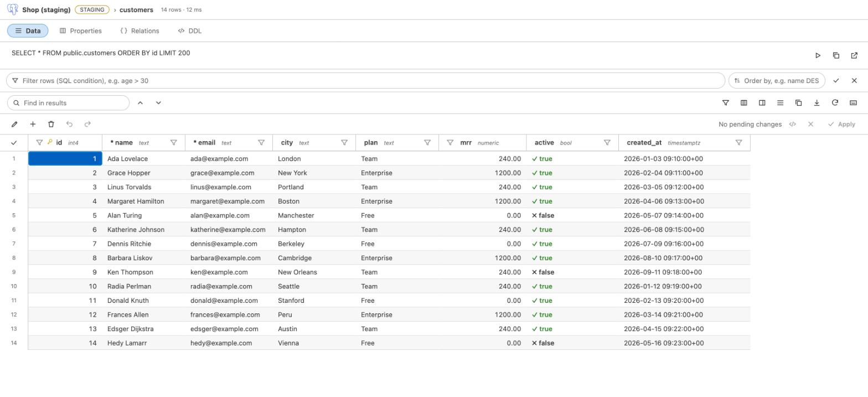
Task: Click the STAGING environment badge
Action: 92,10
